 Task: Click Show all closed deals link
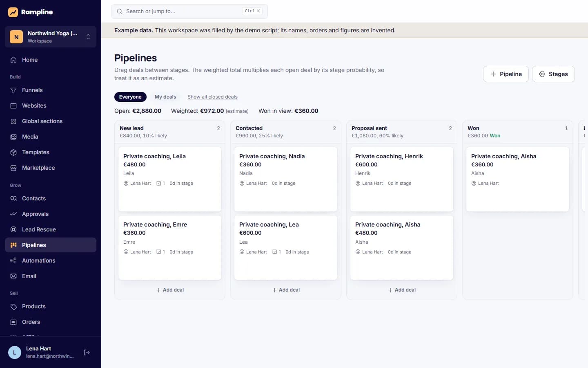(212, 97)
